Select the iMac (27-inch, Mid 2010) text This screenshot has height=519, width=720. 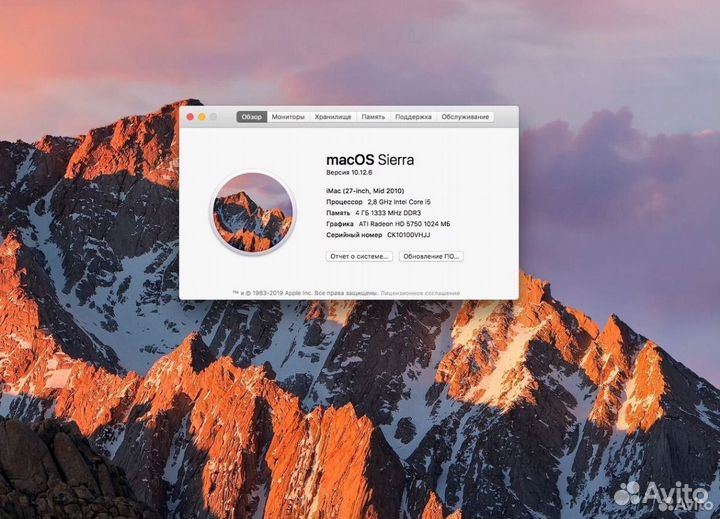365,191
